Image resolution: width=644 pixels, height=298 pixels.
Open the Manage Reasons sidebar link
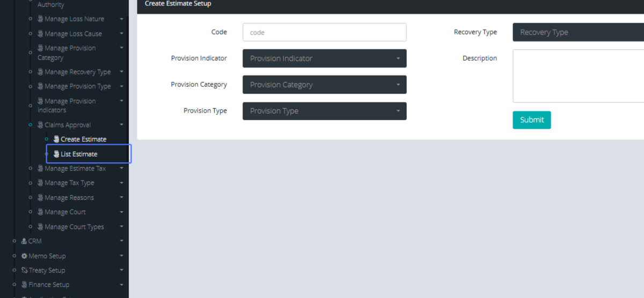pyautogui.click(x=69, y=197)
